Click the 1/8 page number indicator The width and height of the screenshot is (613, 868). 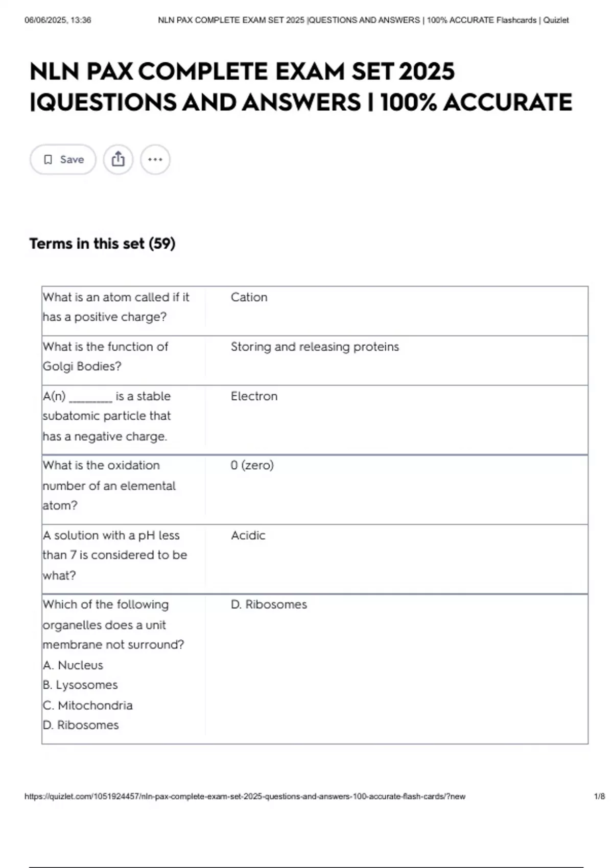coord(599,796)
